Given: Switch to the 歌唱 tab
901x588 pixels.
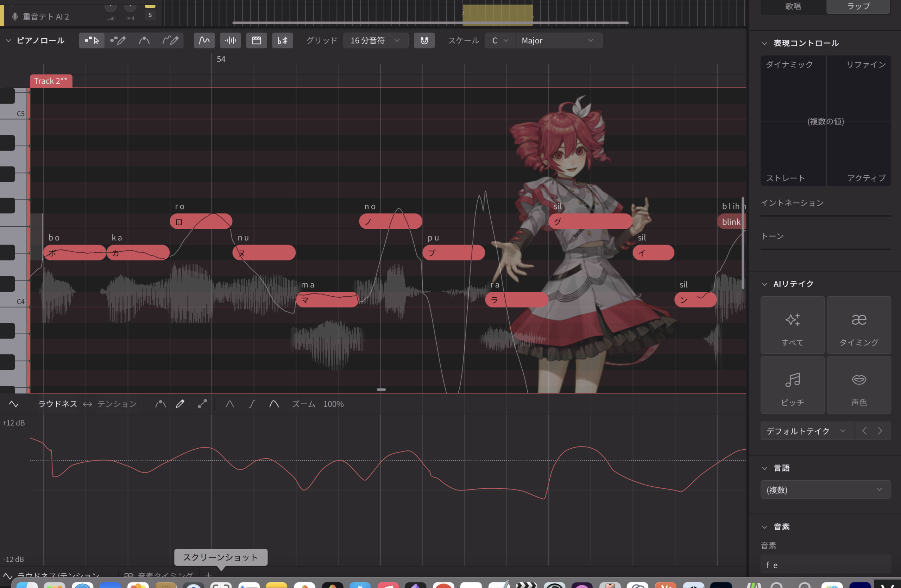Looking at the screenshot, I should 793,6.
